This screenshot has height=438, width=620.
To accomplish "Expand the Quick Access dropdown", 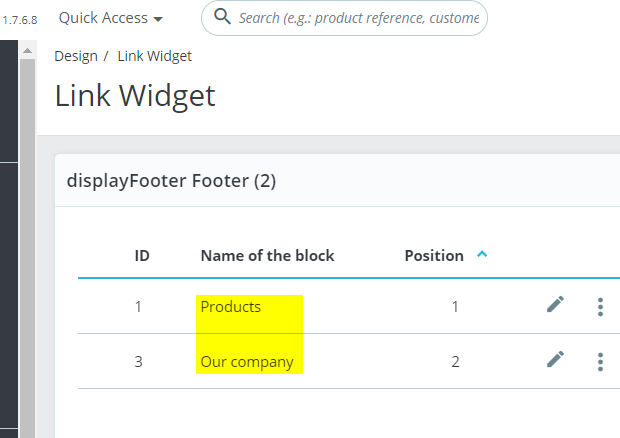I will click(x=110, y=18).
